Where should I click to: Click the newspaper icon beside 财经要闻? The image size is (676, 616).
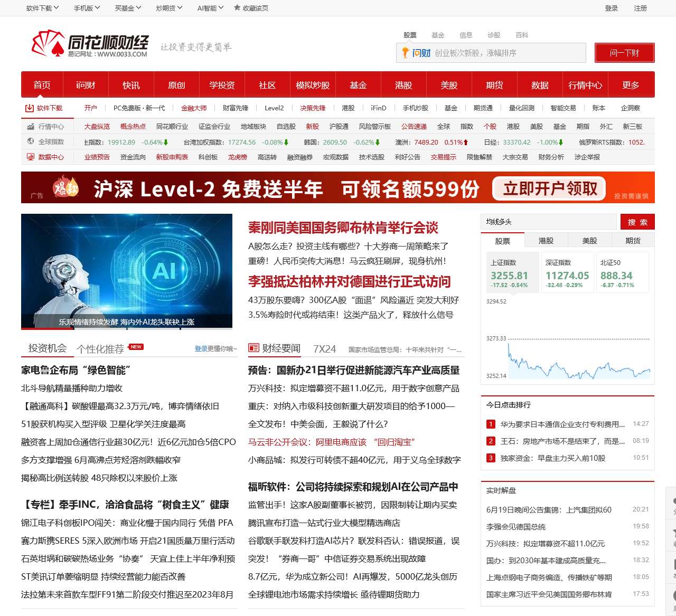(254, 348)
